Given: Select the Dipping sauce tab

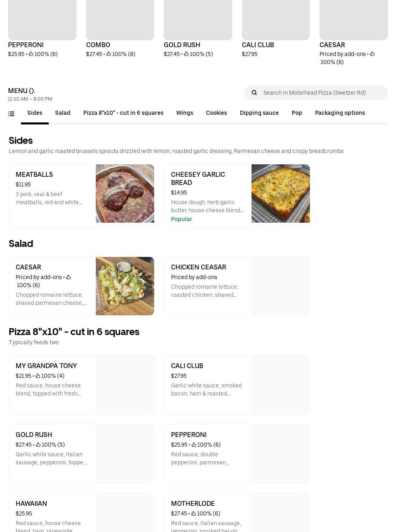Looking at the screenshot, I should (259, 113).
